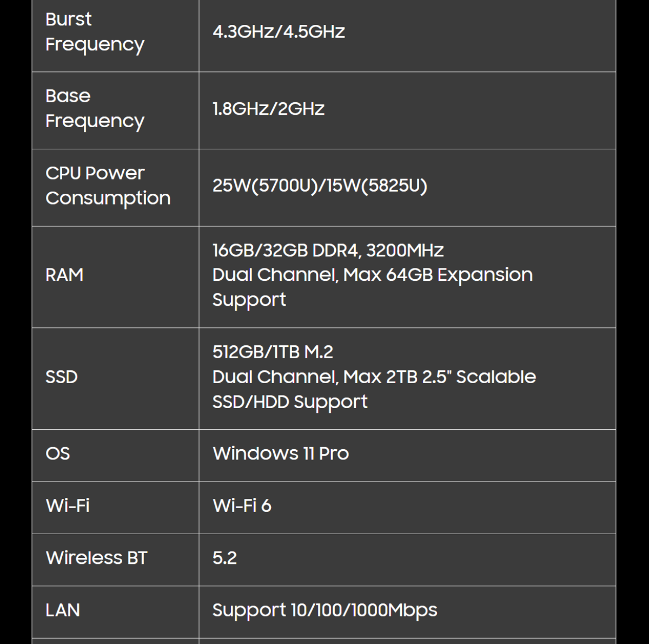This screenshot has height=644, width=649.
Task: Click the Max 2TB 2.5" Scalable line
Action: 374,377
